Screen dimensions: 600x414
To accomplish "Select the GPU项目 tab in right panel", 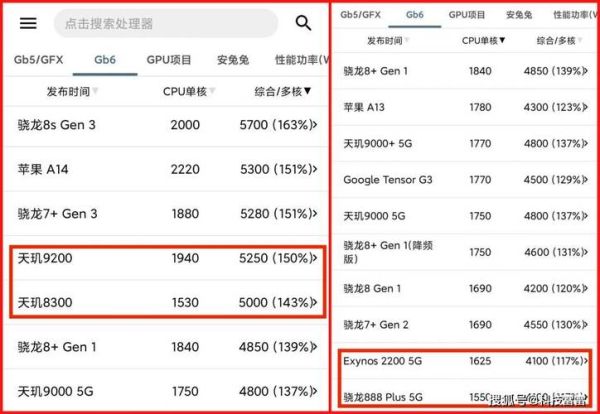I will click(467, 15).
